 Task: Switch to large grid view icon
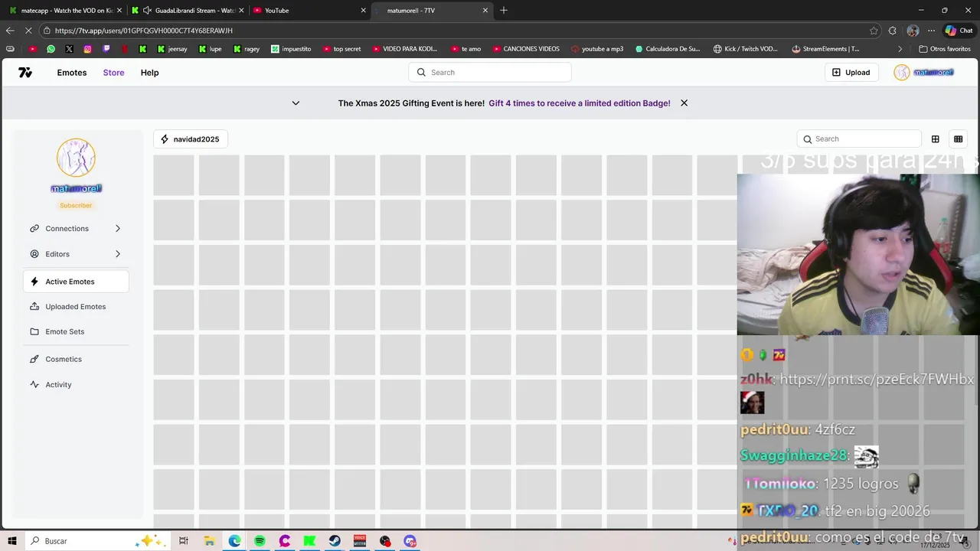tap(935, 139)
